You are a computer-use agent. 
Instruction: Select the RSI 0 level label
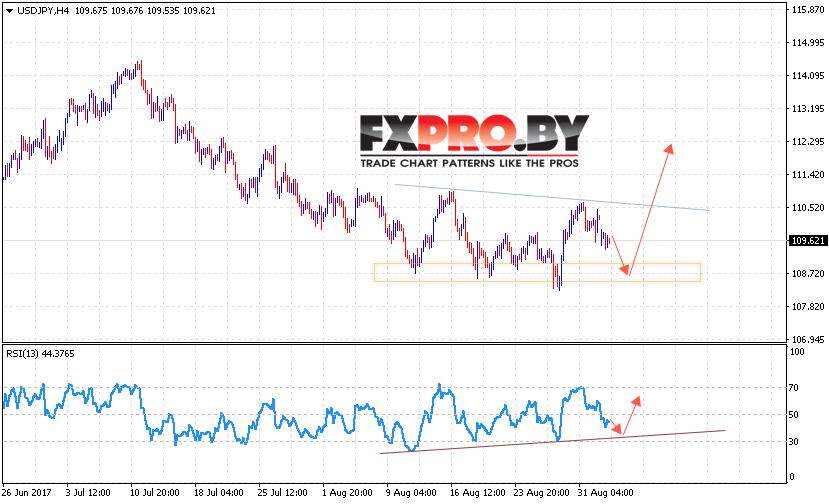tap(791, 476)
